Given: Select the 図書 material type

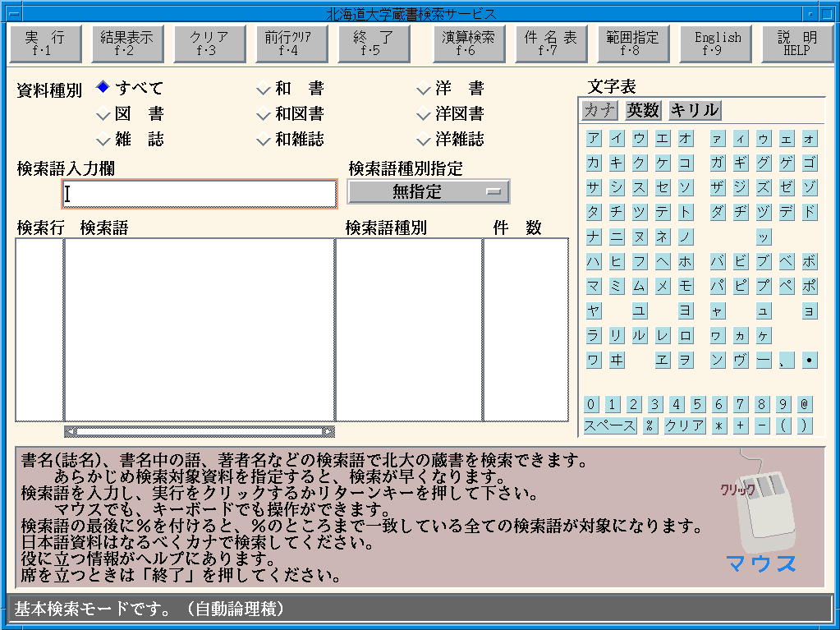Looking at the screenshot, I should coord(130,113).
